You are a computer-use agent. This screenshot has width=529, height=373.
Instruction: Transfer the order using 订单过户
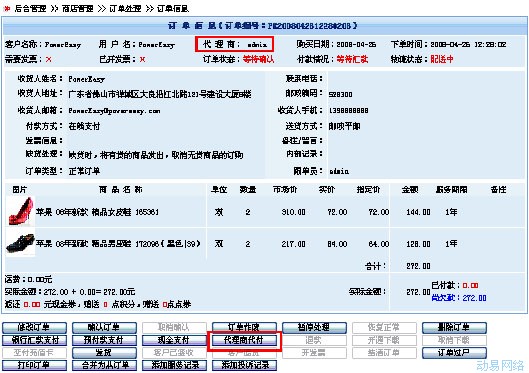[454, 353]
